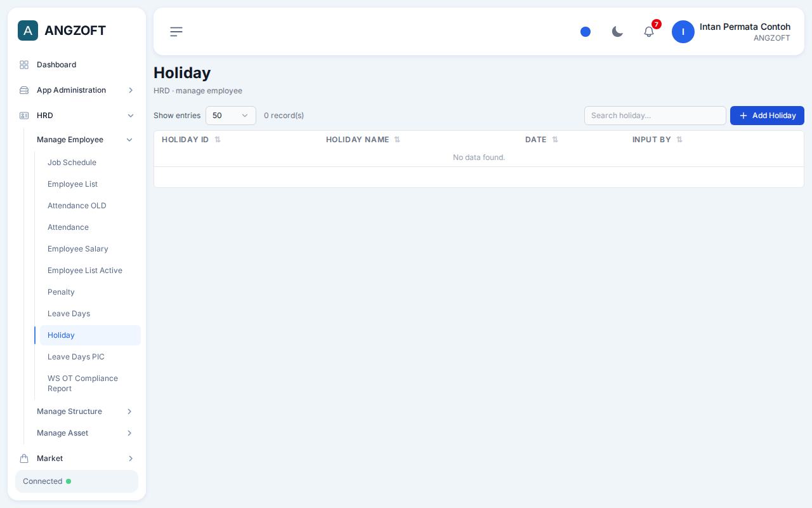
Task: Open Employee List Active
Action: tap(90, 271)
